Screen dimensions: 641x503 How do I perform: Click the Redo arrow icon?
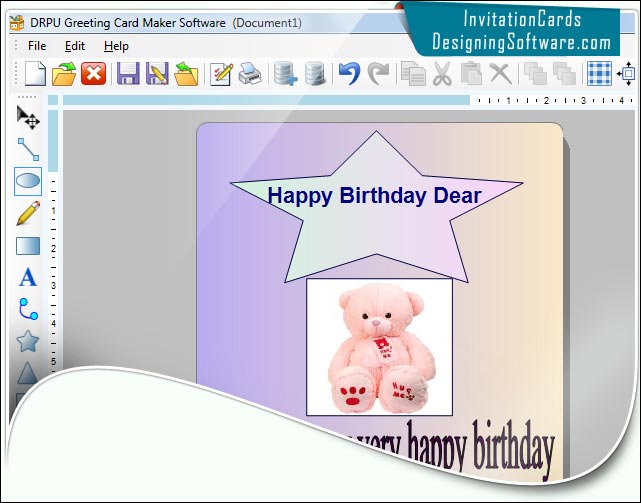pos(379,73)
